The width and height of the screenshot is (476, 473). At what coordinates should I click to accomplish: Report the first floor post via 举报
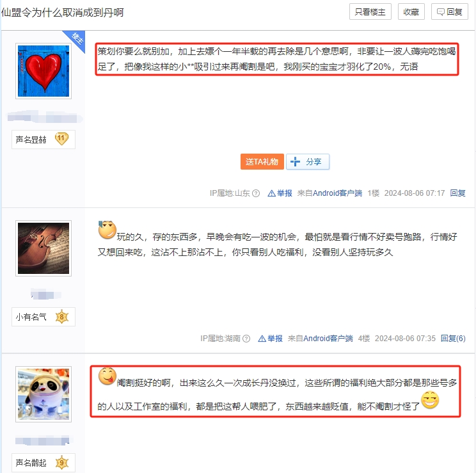coord(280,193)
